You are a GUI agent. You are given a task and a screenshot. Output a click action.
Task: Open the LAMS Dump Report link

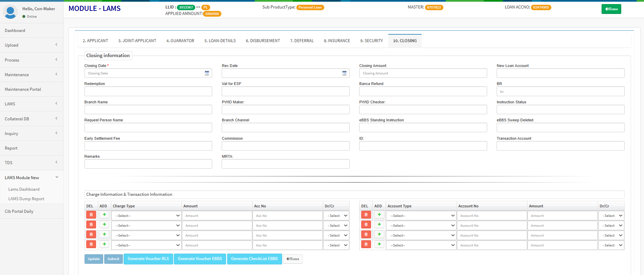(x=26, y=199)
